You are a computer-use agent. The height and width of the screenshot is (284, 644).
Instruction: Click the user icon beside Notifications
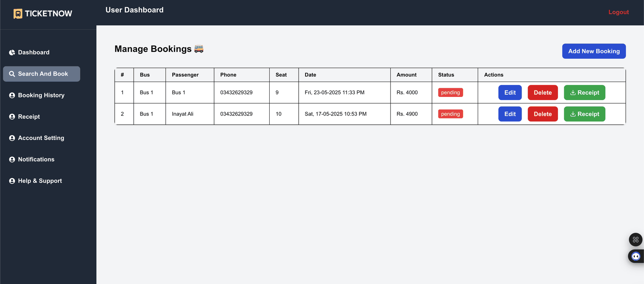(x=12, y=159)
